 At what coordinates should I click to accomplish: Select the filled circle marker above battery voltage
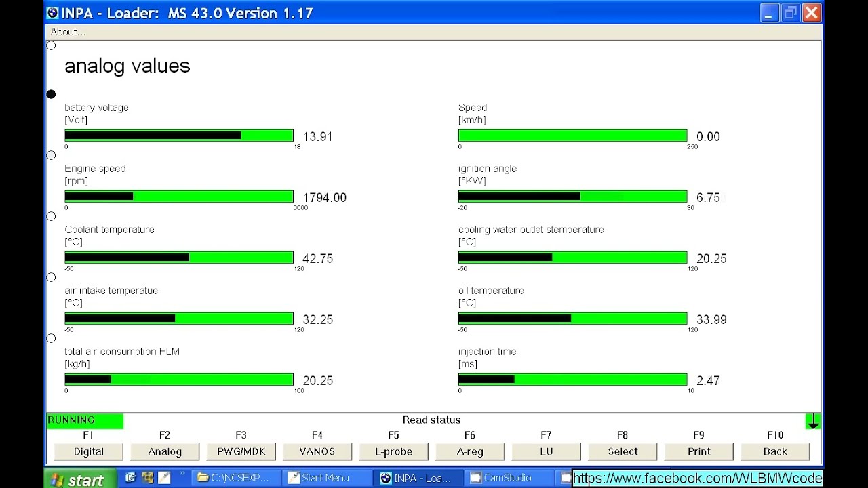click(51, 94)
